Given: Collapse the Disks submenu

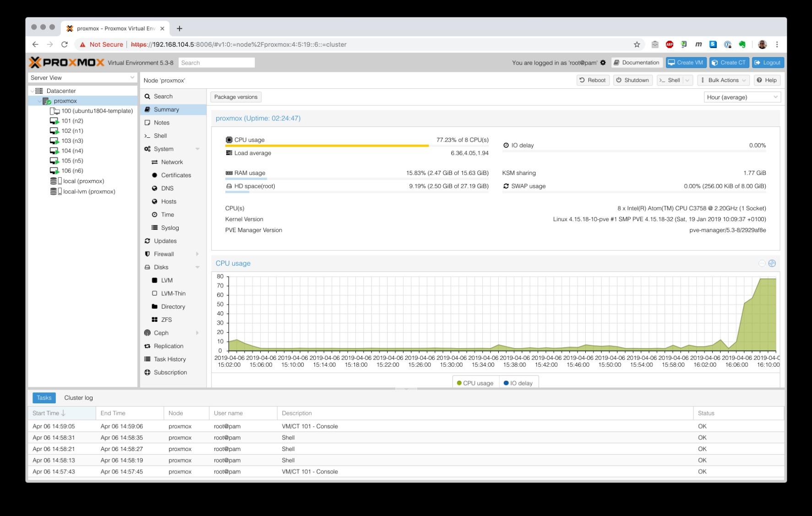Looking at the screenshot, I should click(x=197, y=267).
